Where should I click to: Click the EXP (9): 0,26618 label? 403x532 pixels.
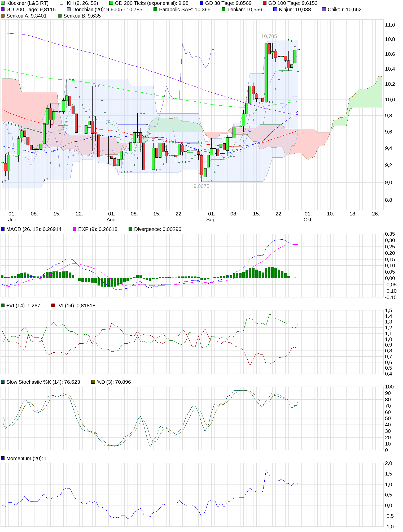coord(98,229)
